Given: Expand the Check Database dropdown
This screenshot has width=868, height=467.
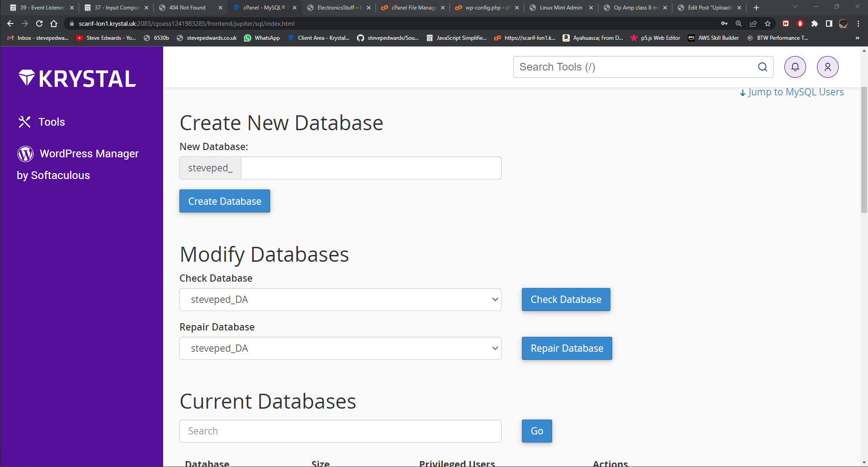Looking at the screenshot, I should [340, 299].
